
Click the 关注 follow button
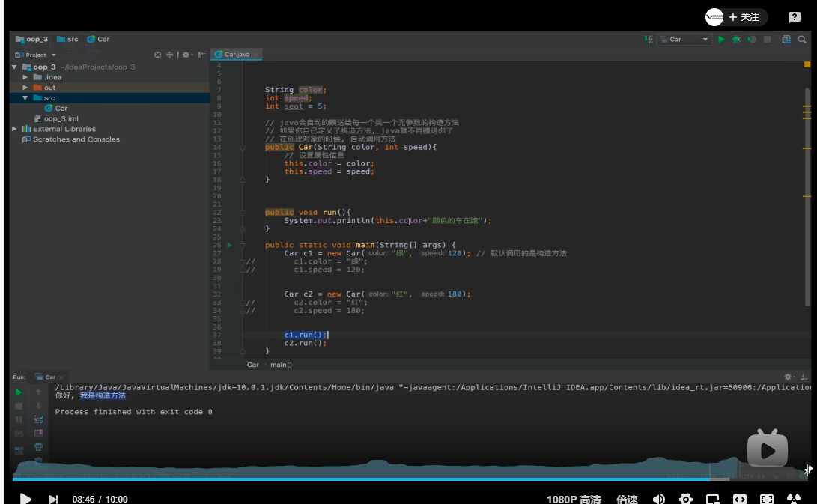pyautogui.click(x=743, y=17)
